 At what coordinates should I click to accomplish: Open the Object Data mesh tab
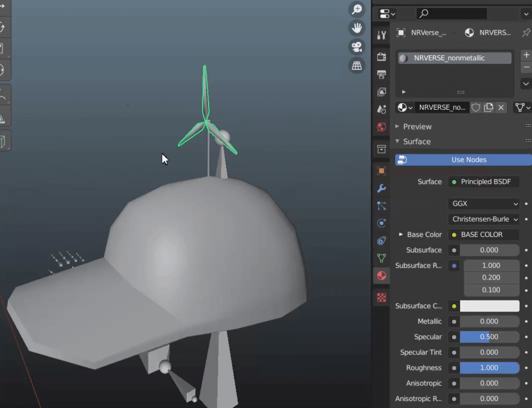pyautogui.click(x=381, y=258)
